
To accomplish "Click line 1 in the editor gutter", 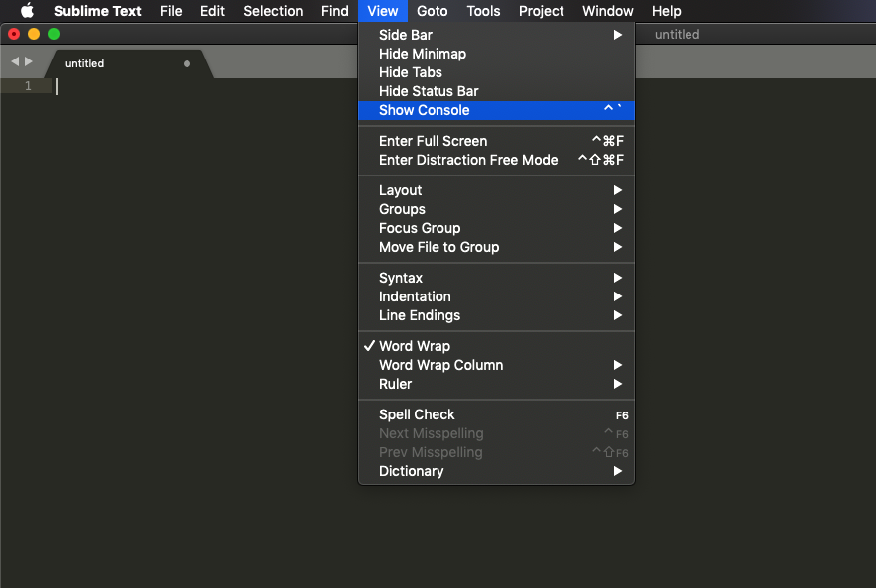I will (x=28, y=86).
